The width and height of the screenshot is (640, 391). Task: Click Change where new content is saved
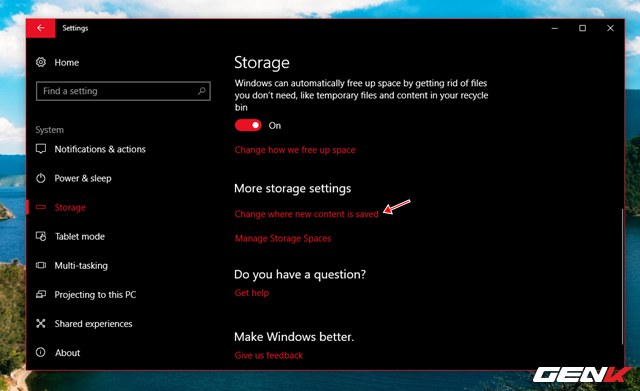click(307, 214)
